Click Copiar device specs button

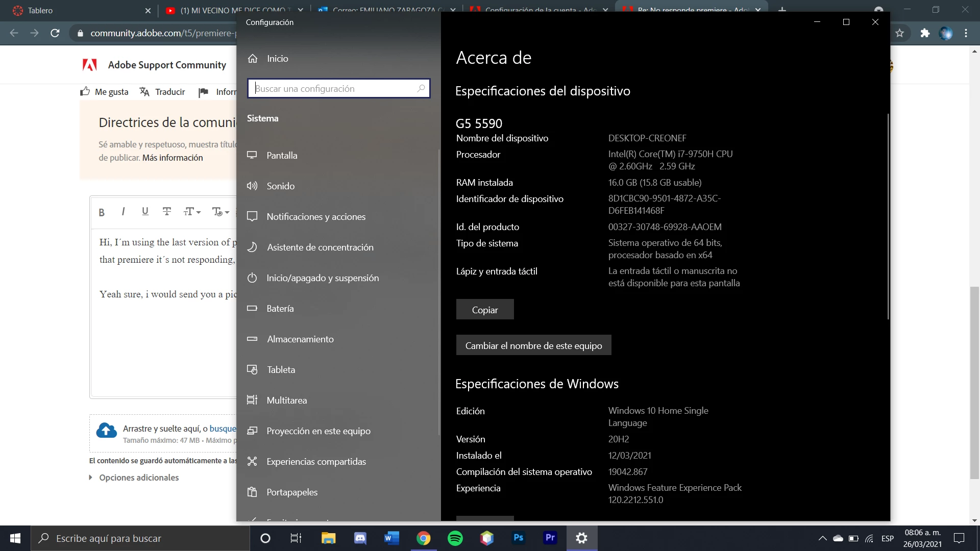pos(484,310)
